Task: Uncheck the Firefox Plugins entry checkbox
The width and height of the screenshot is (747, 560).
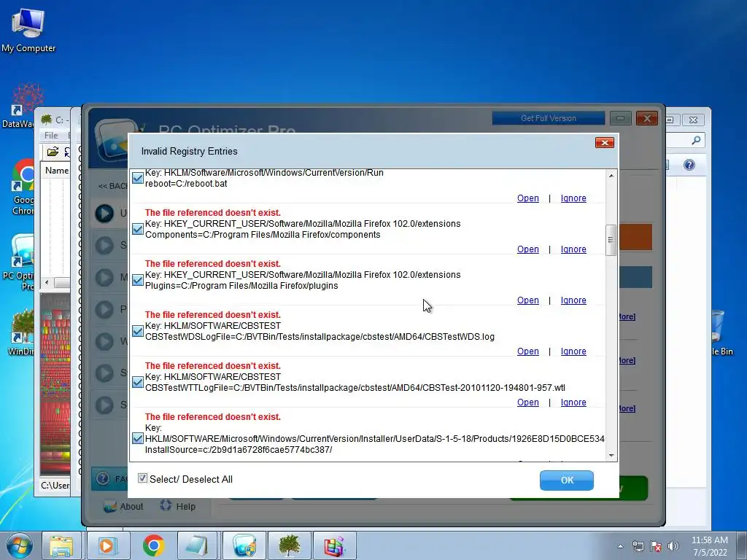Action: 138,280
